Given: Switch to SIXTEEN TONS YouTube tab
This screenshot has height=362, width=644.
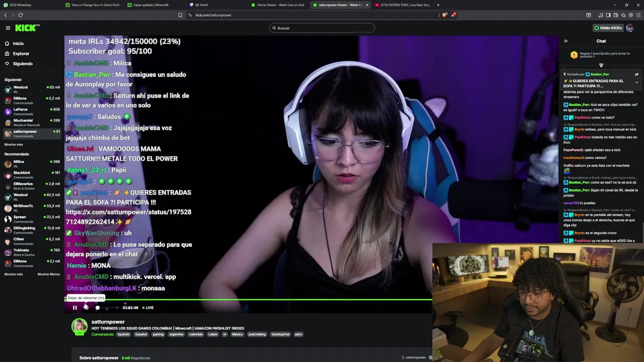Looking at the screenshot, I should coord(403,5).
